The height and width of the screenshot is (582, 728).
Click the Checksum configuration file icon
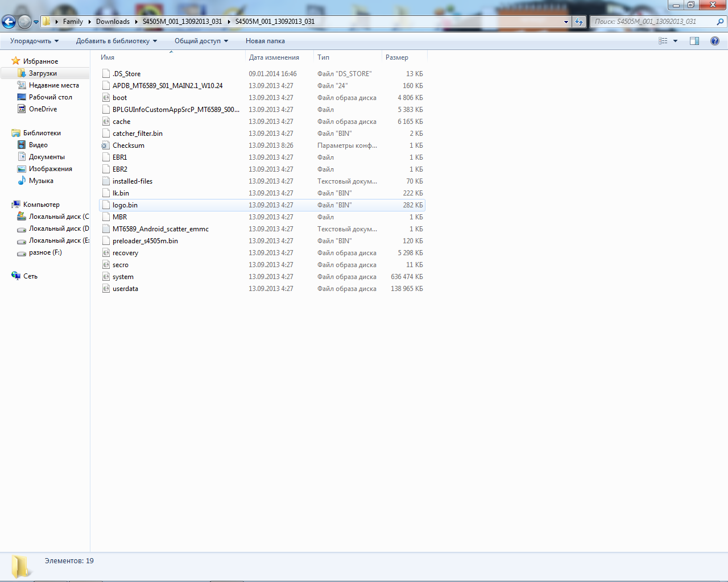(x=106, y=145)
